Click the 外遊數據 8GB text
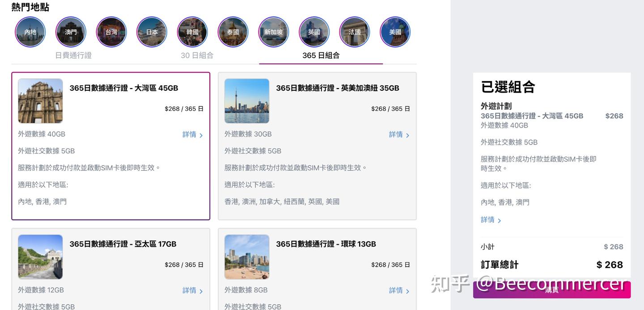This screenshot has height=310, width=644. (246, 290)
